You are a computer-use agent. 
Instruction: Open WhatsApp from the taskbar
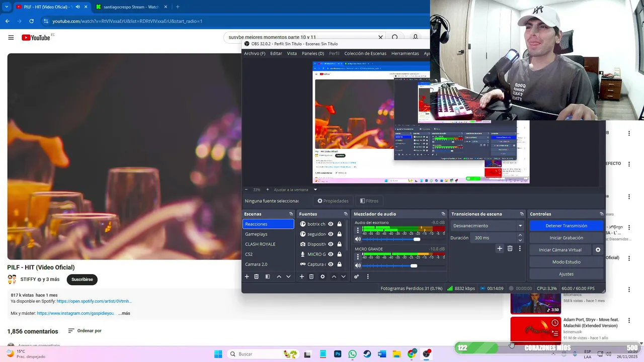[352, 354]
